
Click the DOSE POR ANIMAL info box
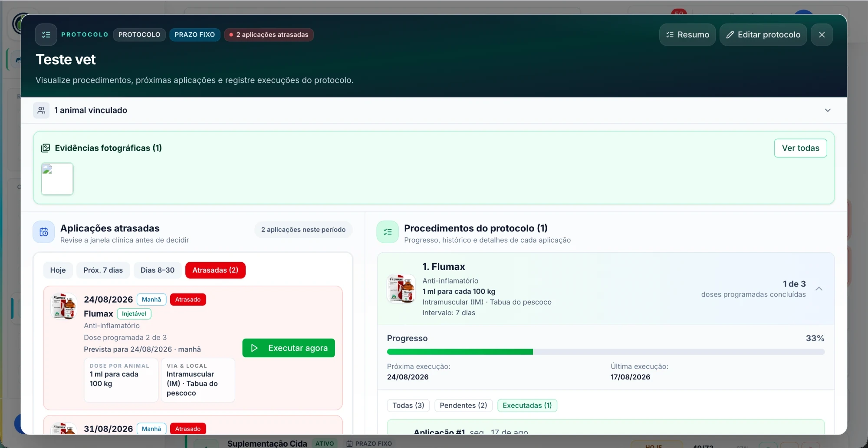121,380
